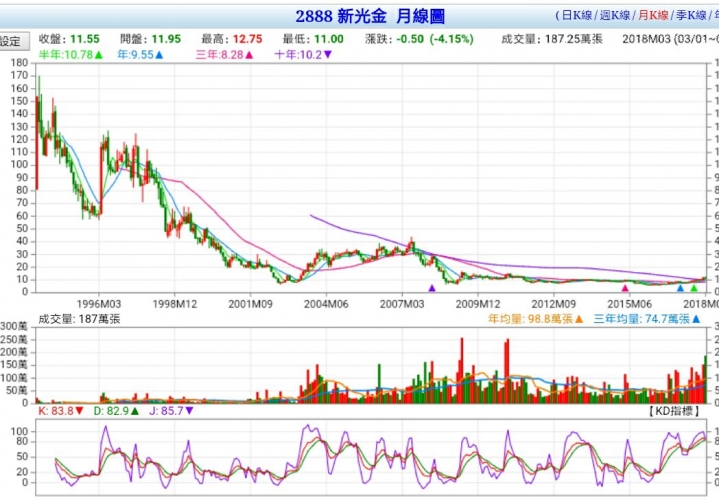The width and height of the screenshot is (720, 500).
Task: Click the blue triangle marker near chart end
Action: click(x=681, y=288)
